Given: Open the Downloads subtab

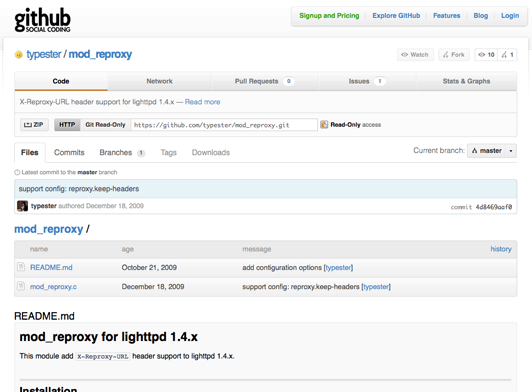Looking at the screenshot, I should pos(211,152).
